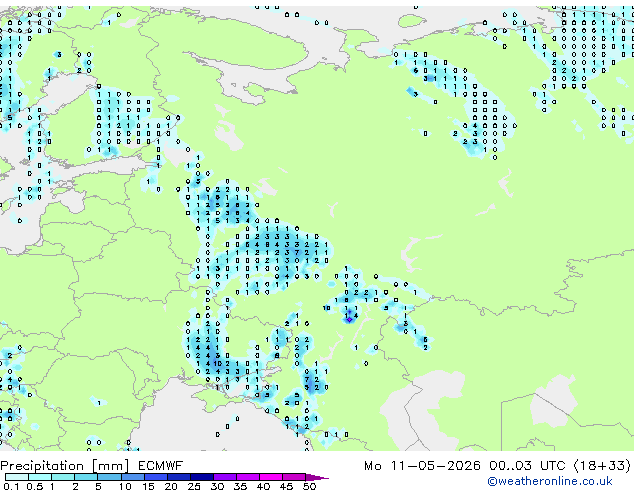Click the '25' legend scale value
This screenshot has width=634, height=490.
click(194, 486)
